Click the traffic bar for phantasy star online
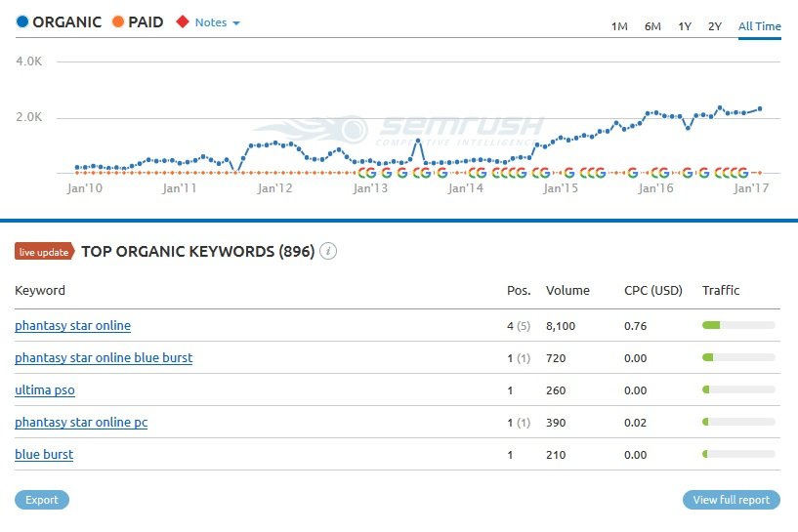Viewport: 798px width, 532px height. (x=738, y=325)
